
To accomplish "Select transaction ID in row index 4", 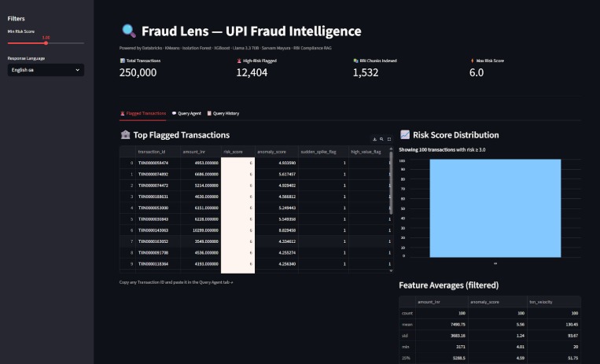I will (157, 208).
